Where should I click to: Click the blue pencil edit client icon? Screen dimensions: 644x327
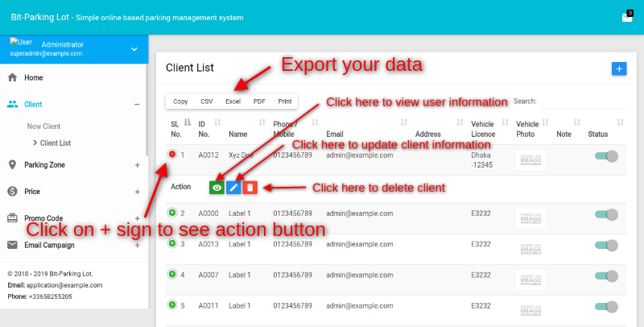(233, 187)
